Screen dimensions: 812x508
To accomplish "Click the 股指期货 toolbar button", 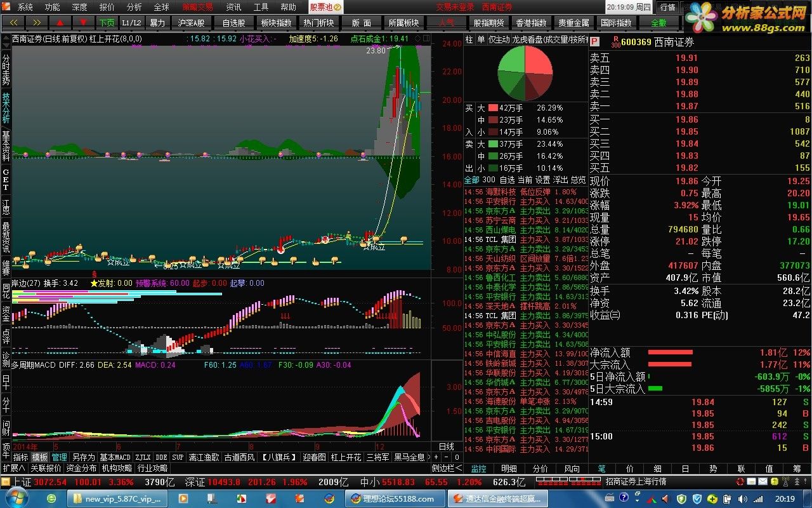I will (x=489, y=22).
